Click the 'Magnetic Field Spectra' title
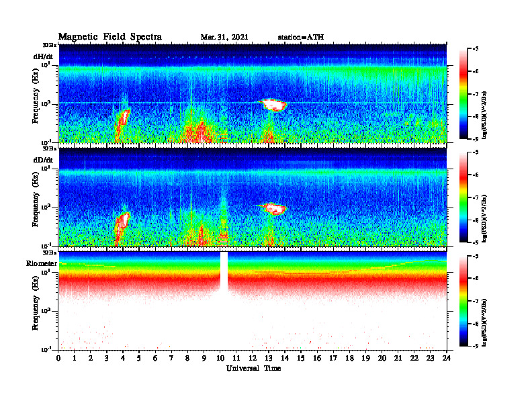The image size is (532, 411). click(110, 37)
